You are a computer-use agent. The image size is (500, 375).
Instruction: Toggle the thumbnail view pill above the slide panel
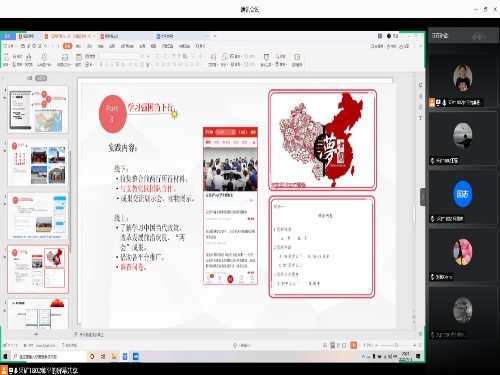point(41,78)
